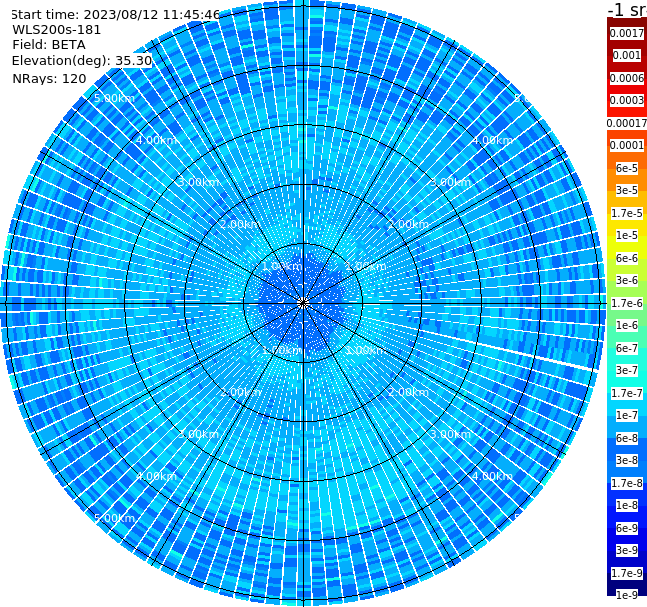Click the 1.7e-8 colorbar label

[627, 483]
